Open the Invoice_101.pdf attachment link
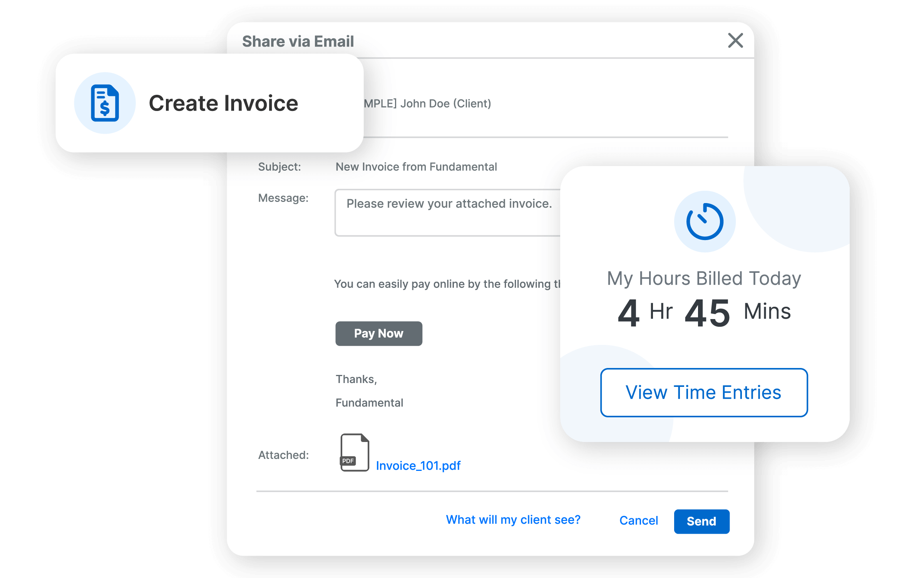The width and height of the screenshot is (924, 578). (x=418, y=465)
